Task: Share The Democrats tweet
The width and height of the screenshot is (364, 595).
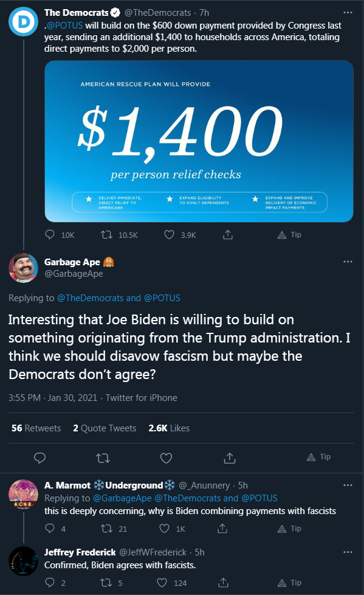Action: click(x=227, y=234)
